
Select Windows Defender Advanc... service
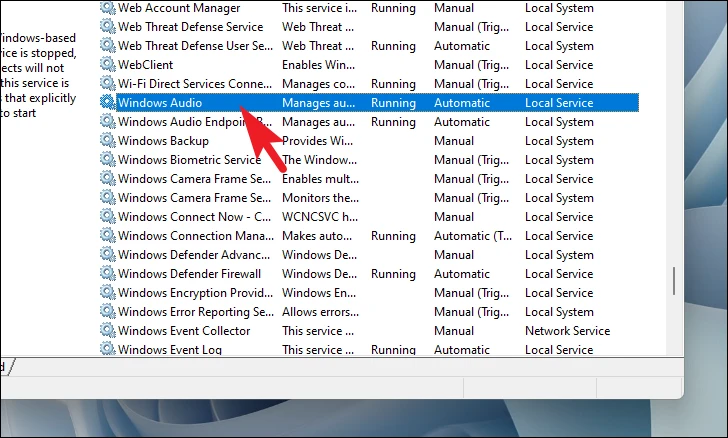tap(194, 255)
